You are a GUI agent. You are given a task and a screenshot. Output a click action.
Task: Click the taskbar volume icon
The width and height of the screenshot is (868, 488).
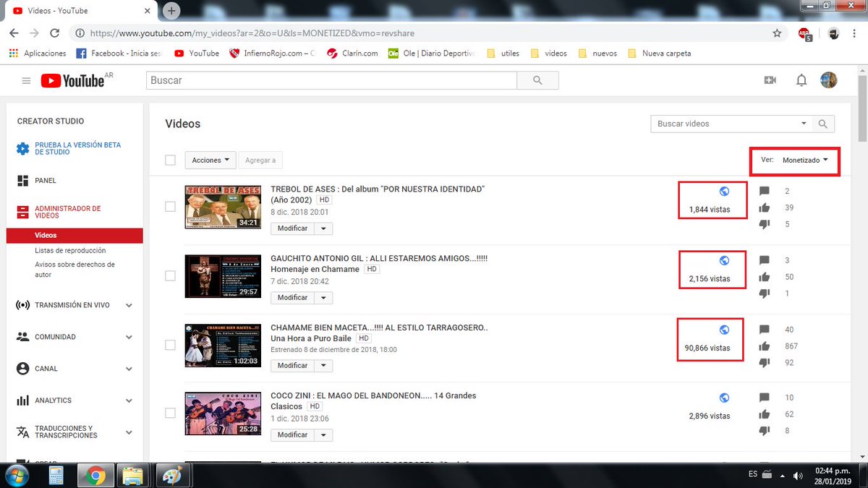[x=799, y=475]
